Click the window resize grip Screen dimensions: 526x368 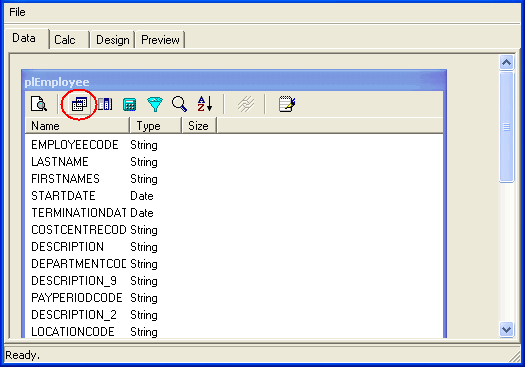[515, 357]
